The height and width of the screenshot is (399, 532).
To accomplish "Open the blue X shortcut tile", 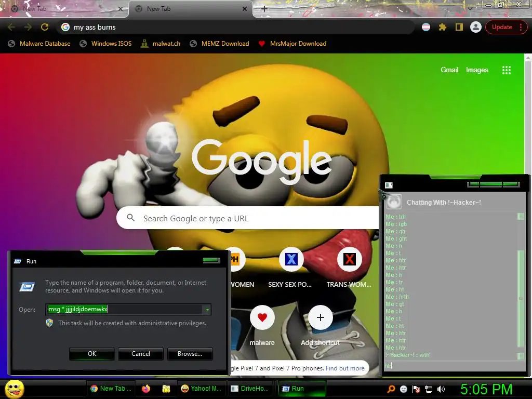I will pyautogui.click(x=291, y=259).
